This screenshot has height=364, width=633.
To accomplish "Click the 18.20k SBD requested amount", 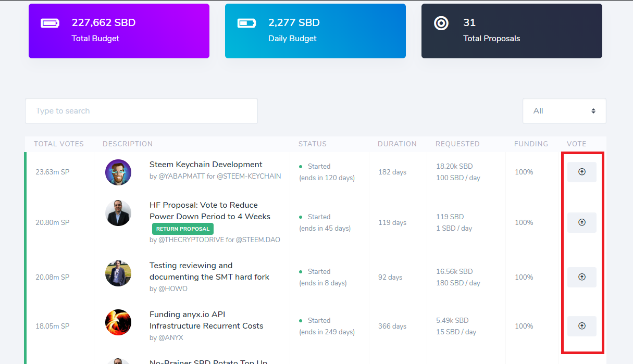I will (454, 166).
